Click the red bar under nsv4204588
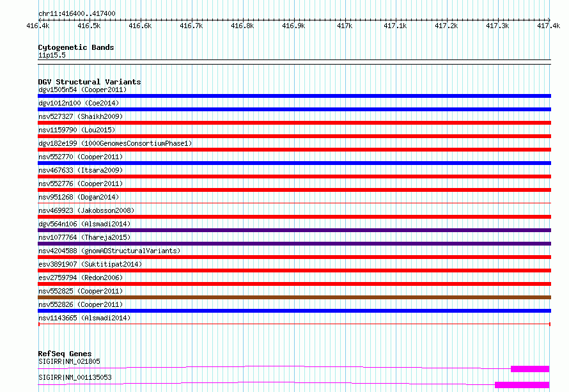This screenshot has height=392, width=569. click(294, 257)
